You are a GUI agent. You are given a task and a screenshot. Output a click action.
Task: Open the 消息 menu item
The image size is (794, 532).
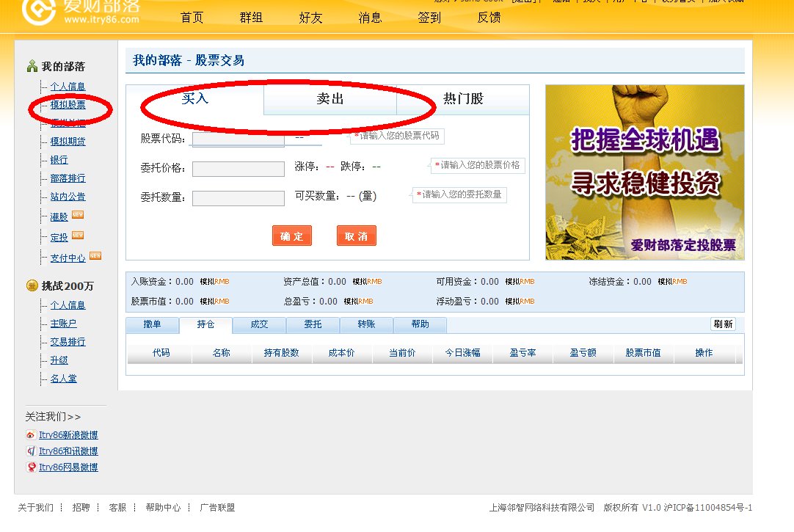point(370,18)
